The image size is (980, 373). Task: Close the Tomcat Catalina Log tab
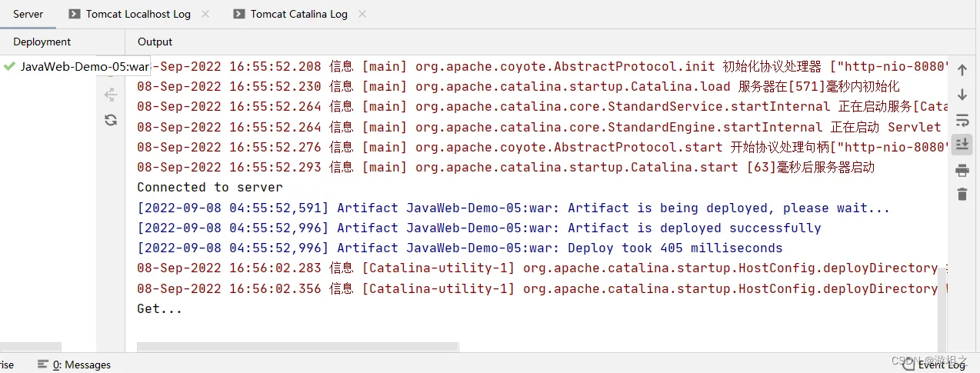362,14
